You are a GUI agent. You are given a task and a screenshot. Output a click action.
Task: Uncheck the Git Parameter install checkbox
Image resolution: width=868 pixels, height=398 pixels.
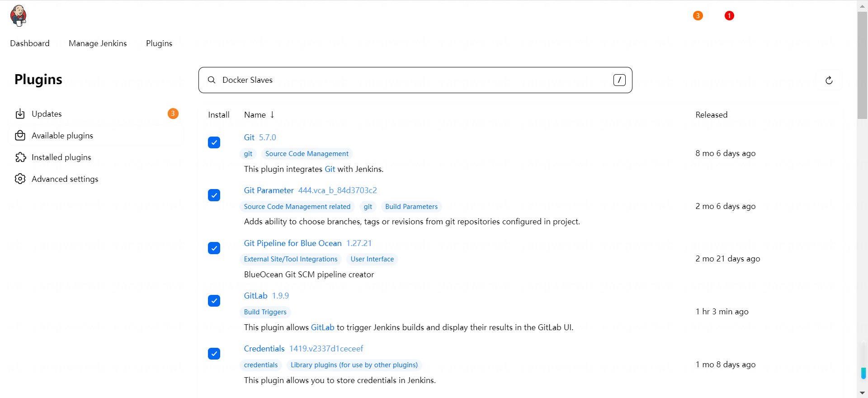point(214,195)
